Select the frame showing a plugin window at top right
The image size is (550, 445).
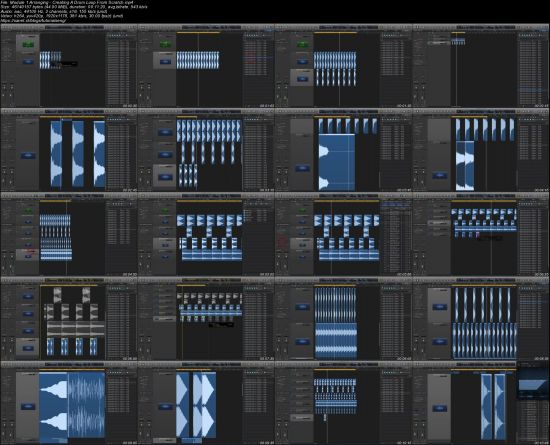point(481,403)
